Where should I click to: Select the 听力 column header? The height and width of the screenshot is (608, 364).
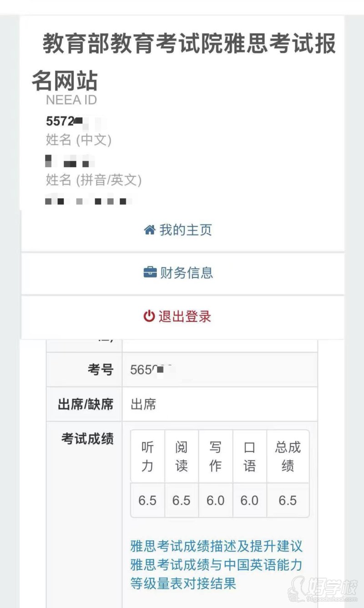(x=147, y=456)
